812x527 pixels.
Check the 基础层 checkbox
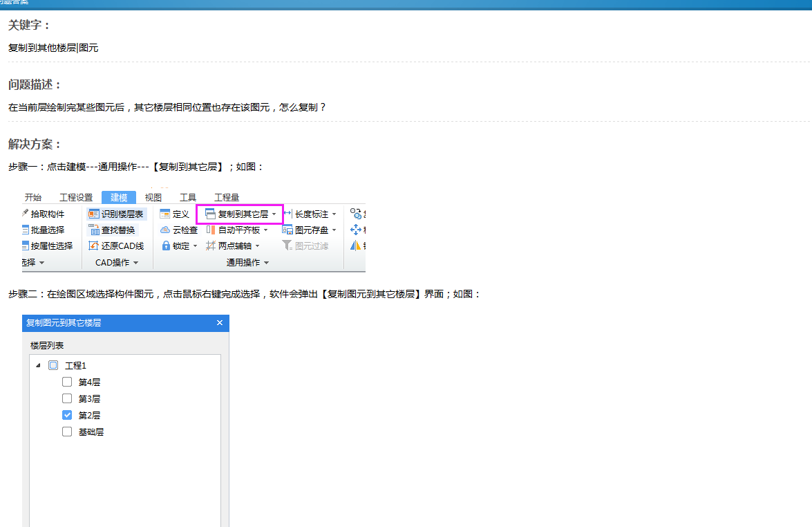[x=67, y=432]
